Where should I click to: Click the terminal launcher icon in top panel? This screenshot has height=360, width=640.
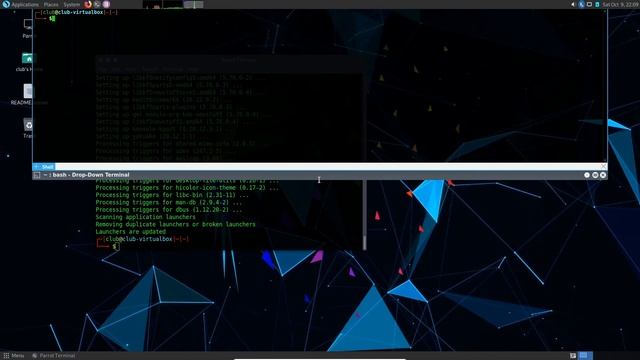click(97, 4)
